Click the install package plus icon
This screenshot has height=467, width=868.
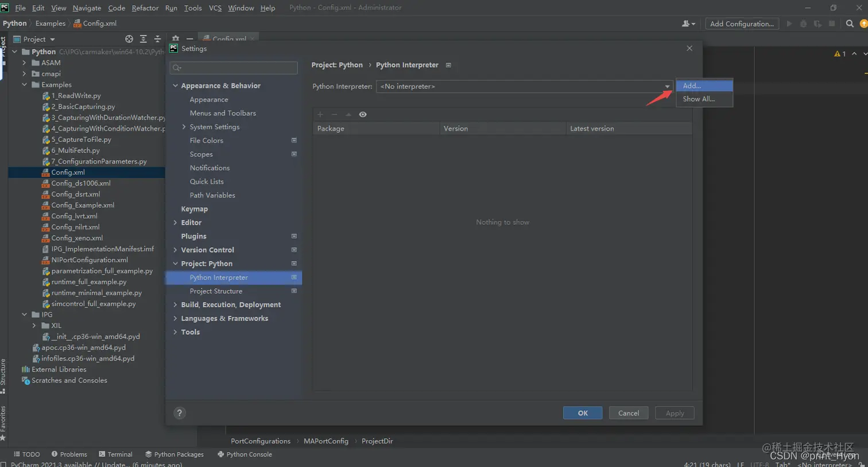[x=320, y=114]
